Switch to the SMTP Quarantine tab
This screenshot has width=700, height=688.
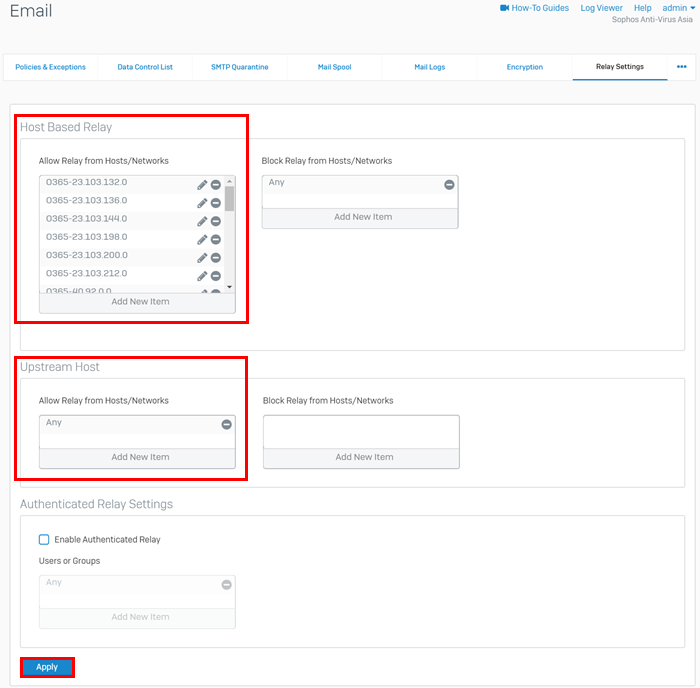tap(239, 67)
